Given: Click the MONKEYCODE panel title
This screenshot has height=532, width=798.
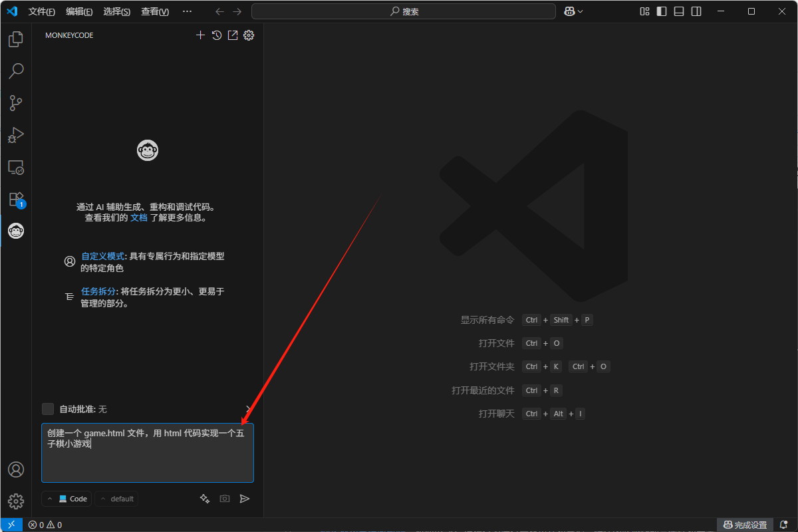Looking at the screenshot, I should pos(69,35).
